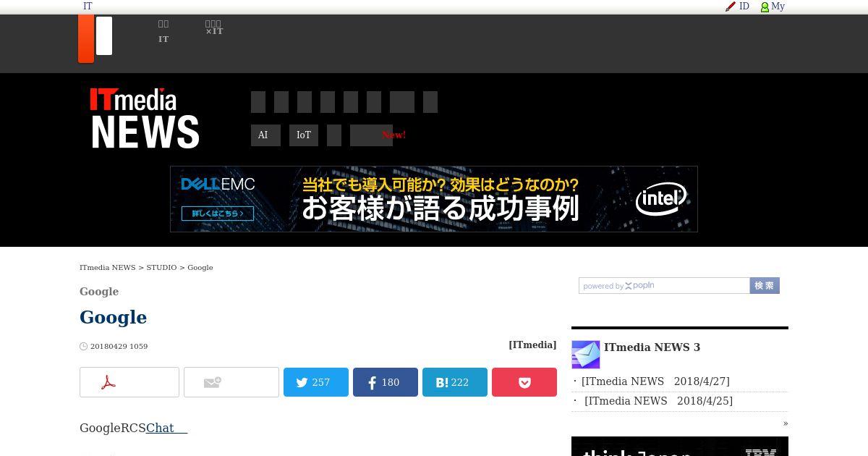
Task: Select the top nav item labeled ×IT
Action: pyautogui.click(x=214, y=28)
